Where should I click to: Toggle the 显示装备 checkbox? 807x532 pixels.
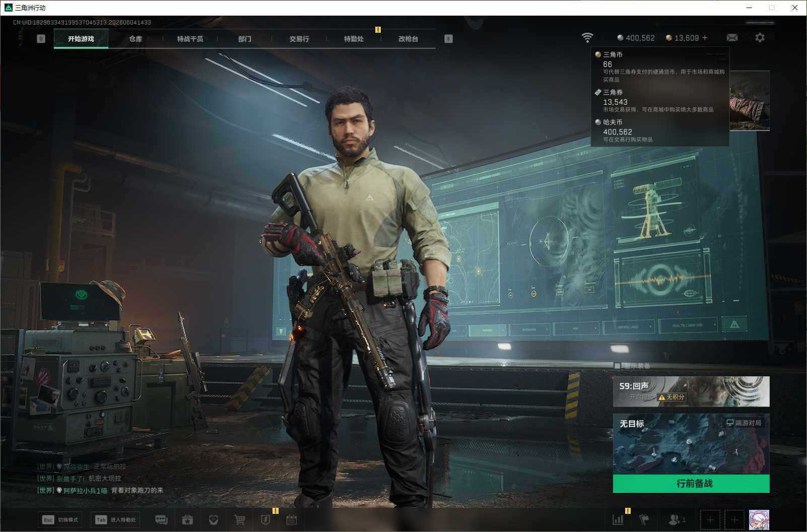click(617, 366)
